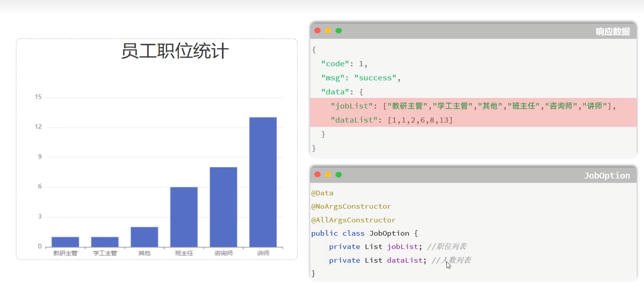Click the yellow dot in JobOption window

click(328, 175)
